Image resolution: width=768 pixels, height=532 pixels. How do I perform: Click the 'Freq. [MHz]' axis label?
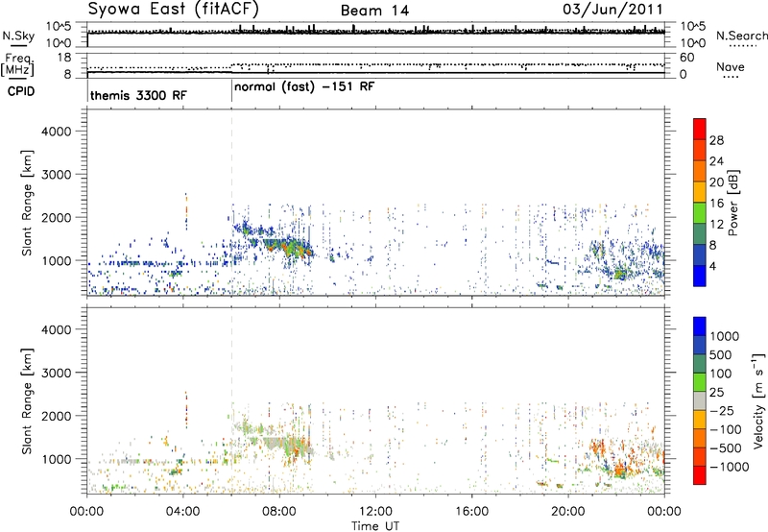[x=18, y=65]
